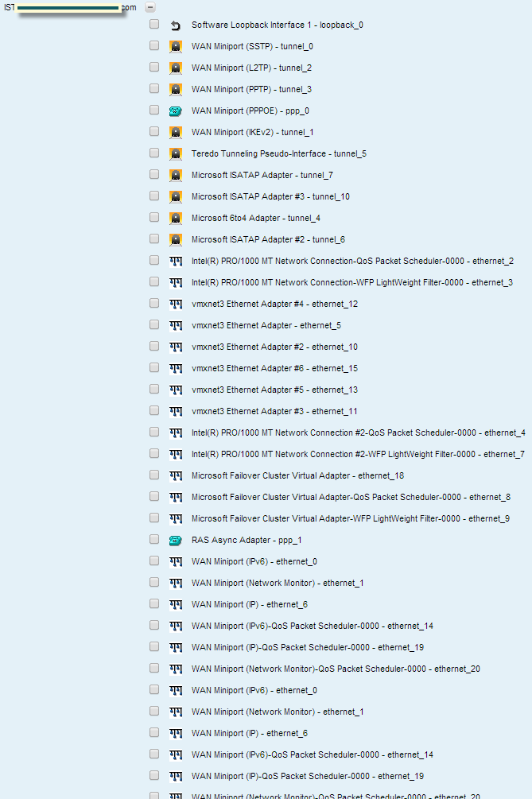Select 'WAN Miniport (L2TP) - tunnel_2' label
This screenshot has width=532, height=799.
(252, 68)
